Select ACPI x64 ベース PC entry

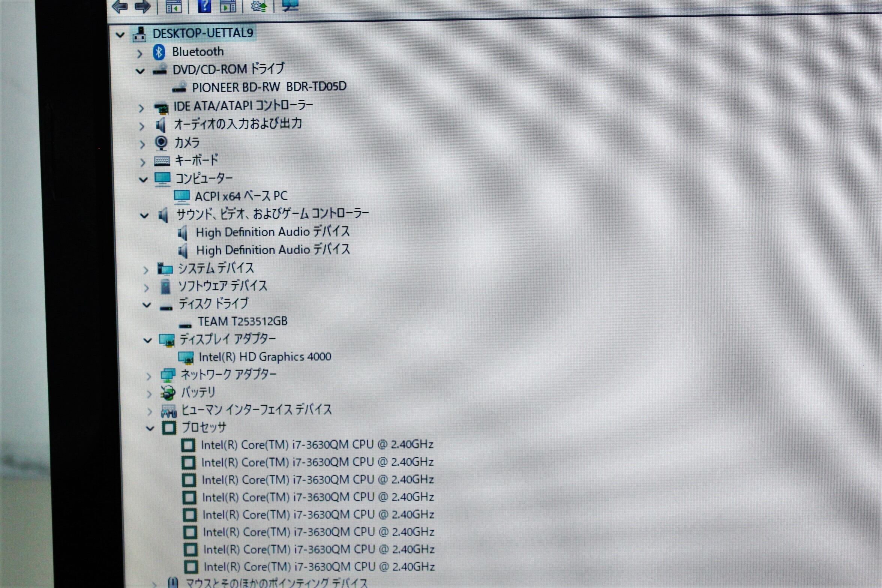(x=241, y=196)
